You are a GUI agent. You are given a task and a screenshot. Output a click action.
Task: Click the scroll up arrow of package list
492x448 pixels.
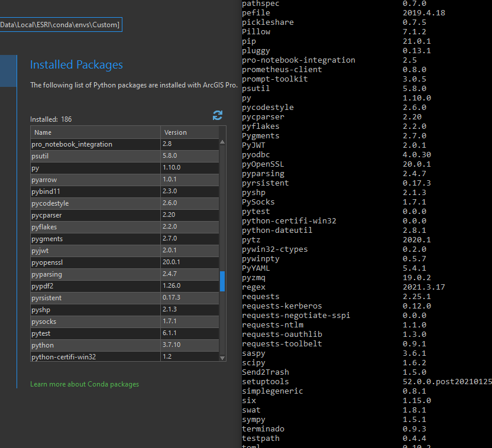(222, 142)
